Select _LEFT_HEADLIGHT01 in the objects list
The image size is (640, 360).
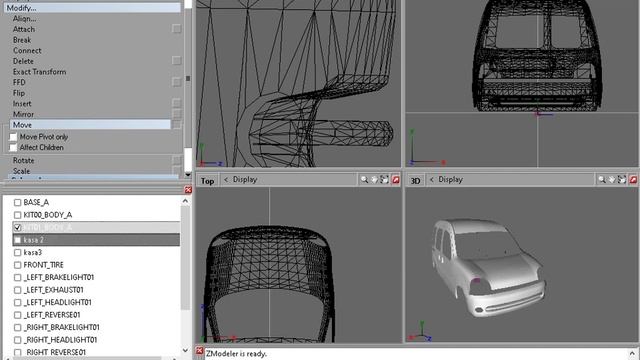point(57,302)
